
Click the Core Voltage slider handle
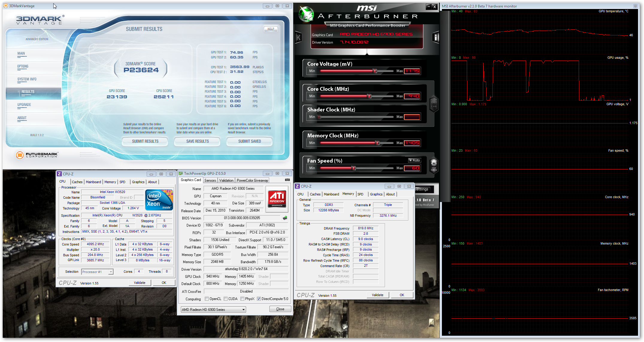[375, 71]
